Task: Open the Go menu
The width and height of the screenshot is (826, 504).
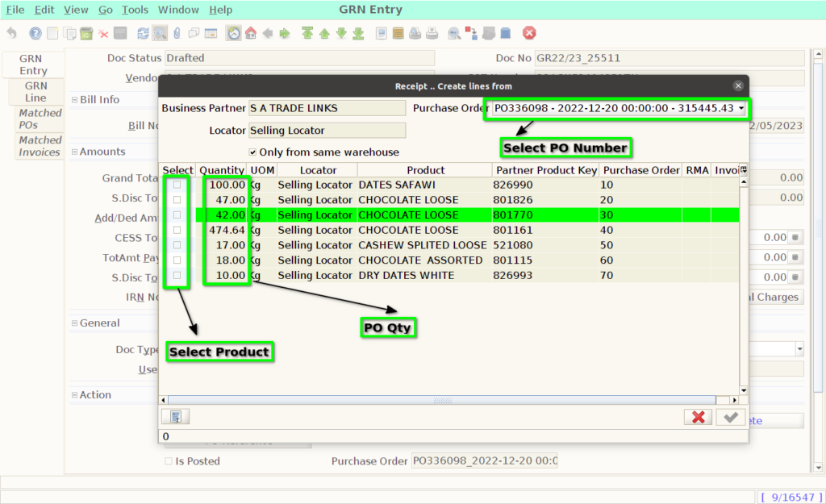Action: [x=106, y=10]
